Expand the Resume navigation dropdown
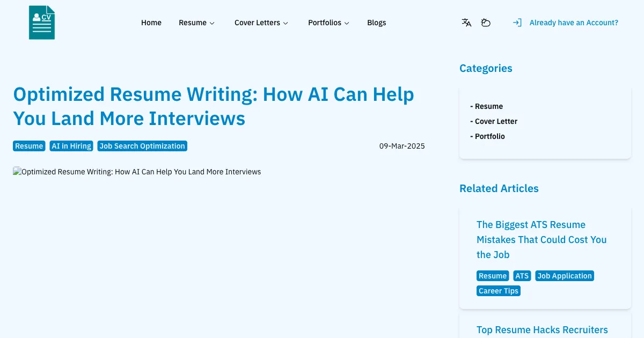644x338 pixels. tap(196, 23)
